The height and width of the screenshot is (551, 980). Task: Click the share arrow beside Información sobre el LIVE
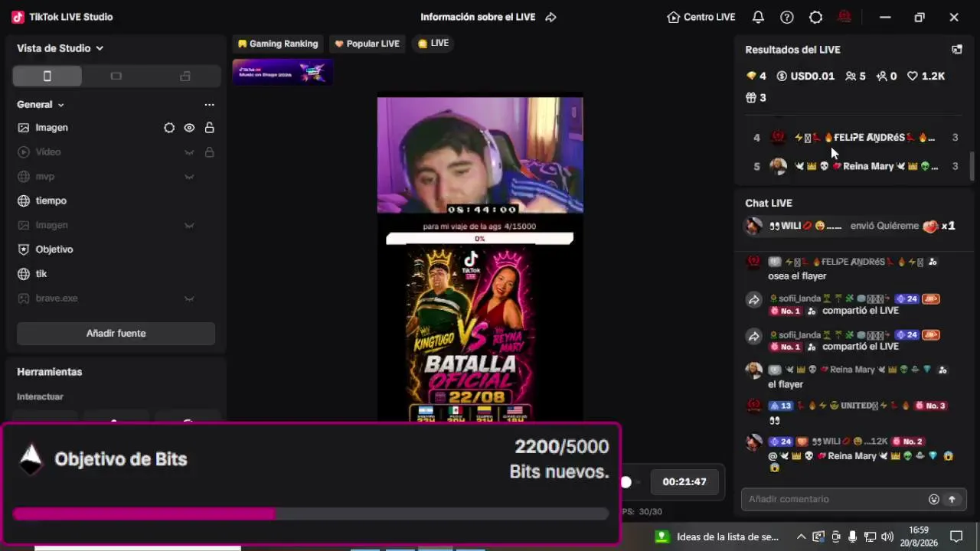tap(550, 17)
